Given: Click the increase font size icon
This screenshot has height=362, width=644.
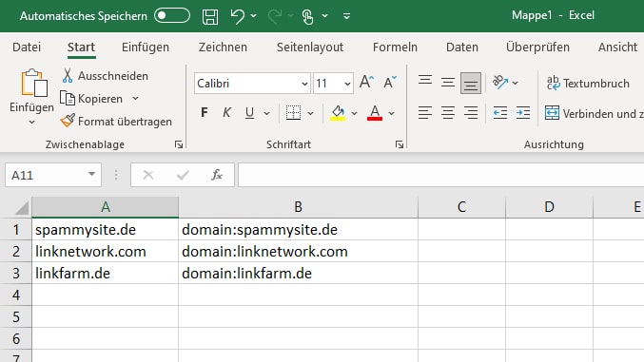Looking at the screenshot, I should 367,83.
